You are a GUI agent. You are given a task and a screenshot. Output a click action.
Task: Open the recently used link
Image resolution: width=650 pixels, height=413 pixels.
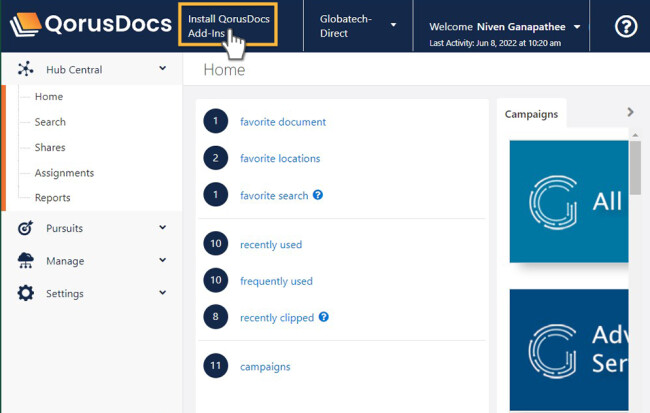click(271, 245)
